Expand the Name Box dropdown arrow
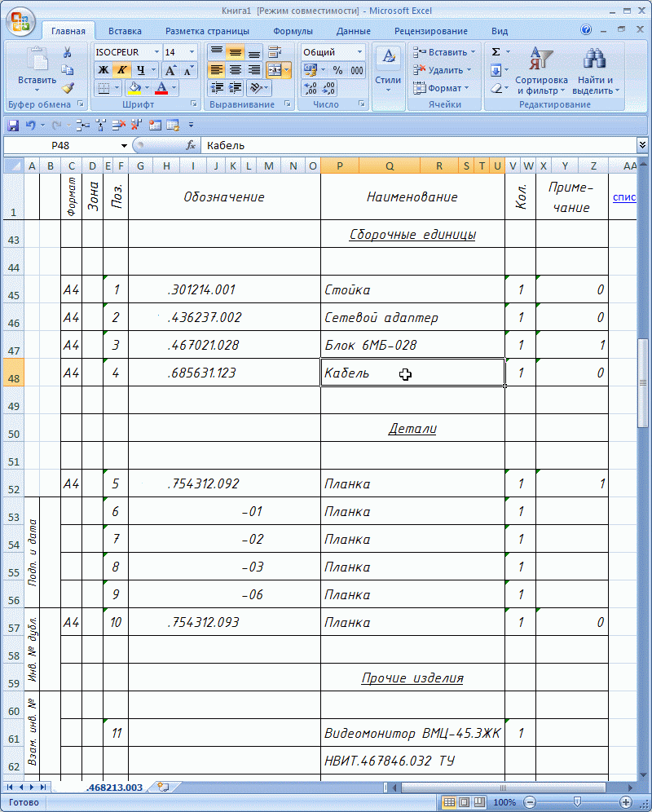652x812 pixels. [125, 145]
